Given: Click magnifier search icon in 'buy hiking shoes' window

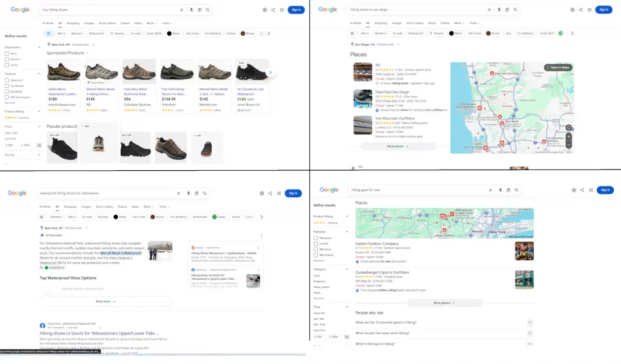Looking at the screenshot, I should coord(207,10).
